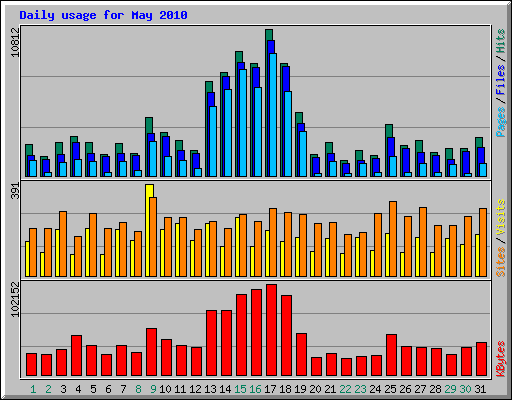Click day label 25 on the x-axis
Screen dimensions: 512x400
point(390,389)
